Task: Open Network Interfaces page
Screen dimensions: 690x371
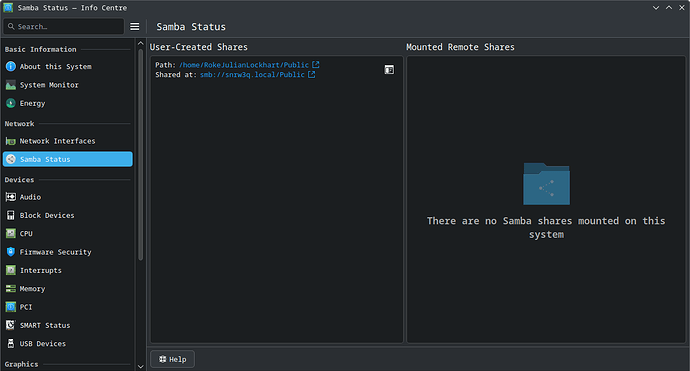Action: (x=68, y=141)
